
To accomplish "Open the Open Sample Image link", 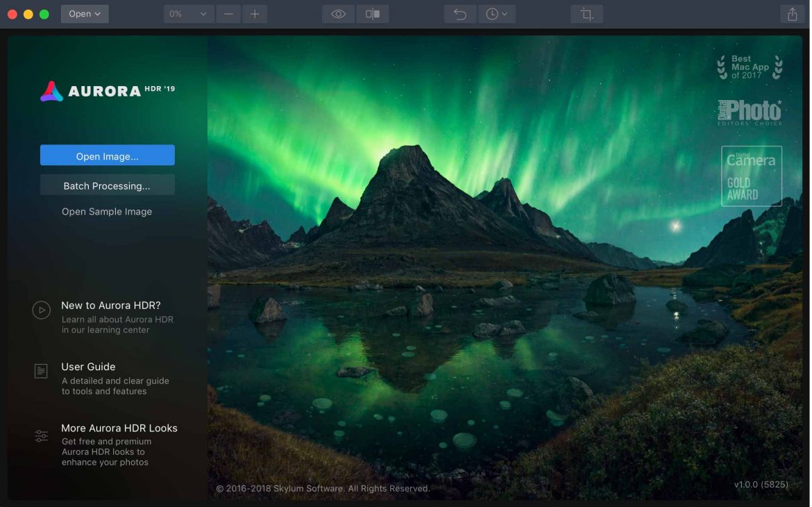I will pos(107,212).
